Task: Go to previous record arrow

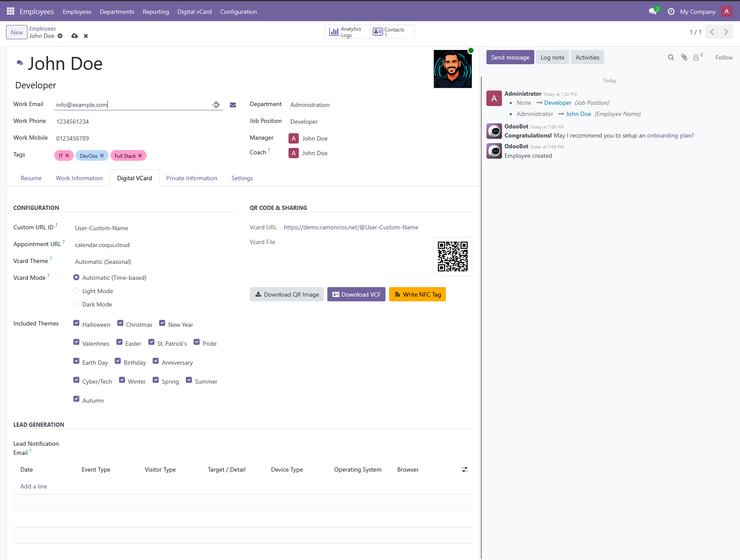Action: [x=712, y=32]
